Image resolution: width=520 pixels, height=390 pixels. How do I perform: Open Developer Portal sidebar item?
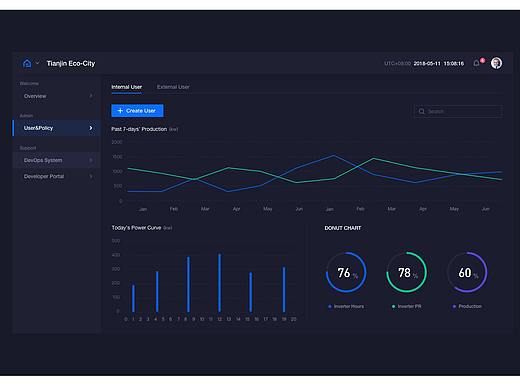[x=57, y=176]
